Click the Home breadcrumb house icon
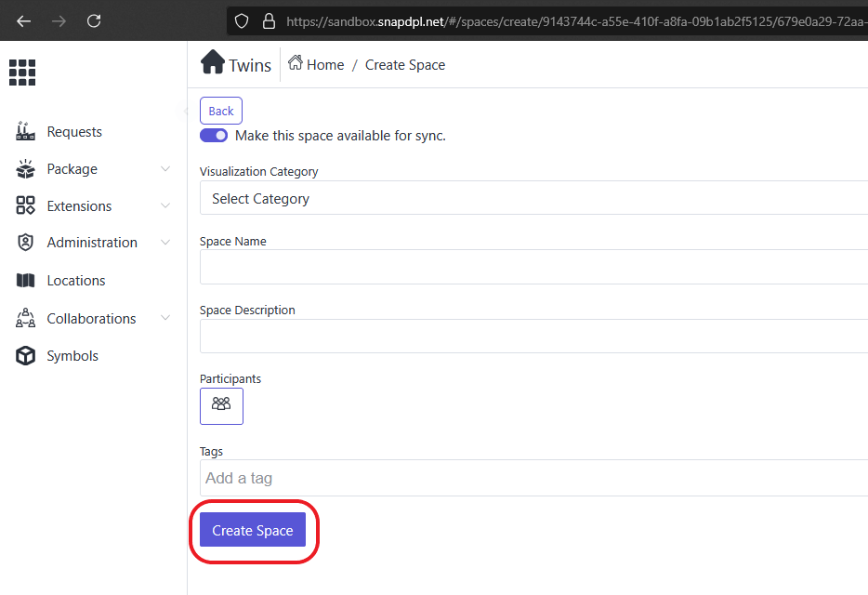 [296, 62]
